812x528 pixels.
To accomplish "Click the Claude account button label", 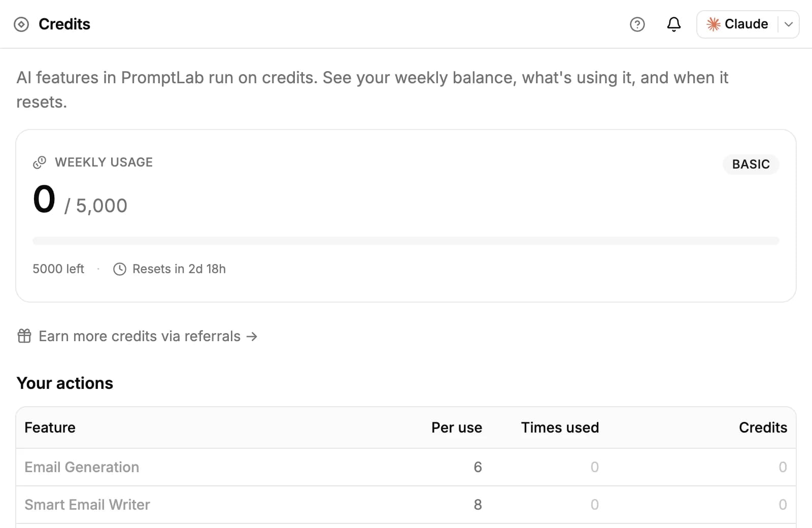I will click(746, 24).
